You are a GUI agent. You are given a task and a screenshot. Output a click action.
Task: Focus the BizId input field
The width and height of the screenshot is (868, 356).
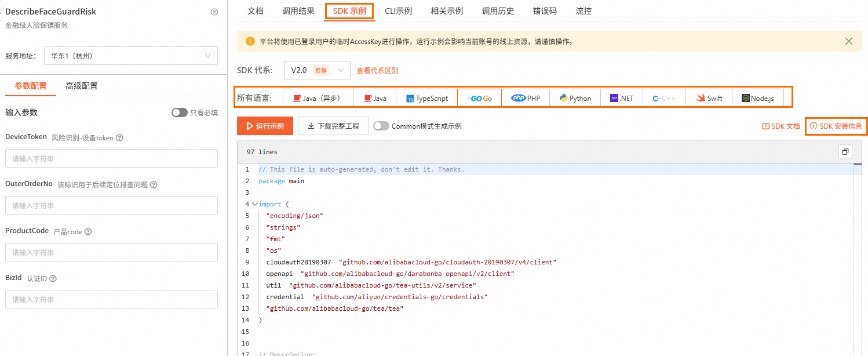pos(111,299)
